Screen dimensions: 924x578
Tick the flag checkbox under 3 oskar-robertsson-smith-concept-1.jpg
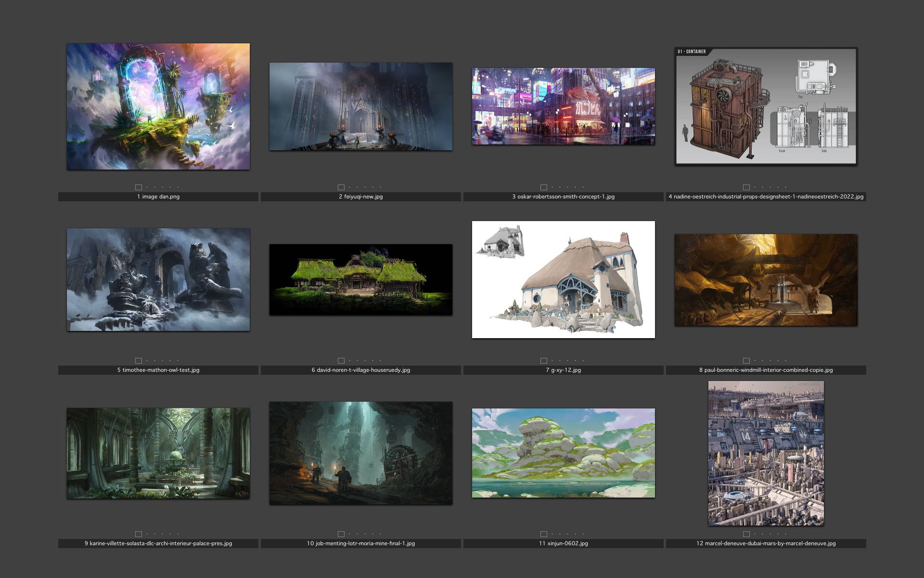click(544, 187)
